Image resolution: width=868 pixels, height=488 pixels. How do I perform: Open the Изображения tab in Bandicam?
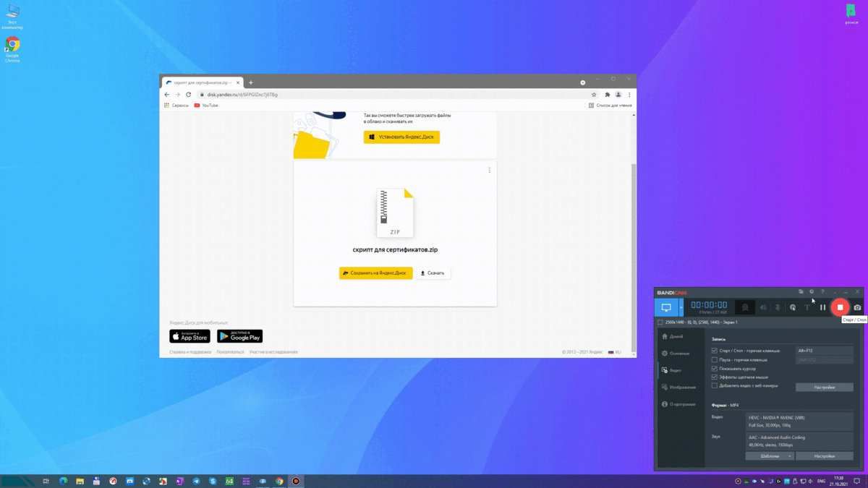coord(678,388)
